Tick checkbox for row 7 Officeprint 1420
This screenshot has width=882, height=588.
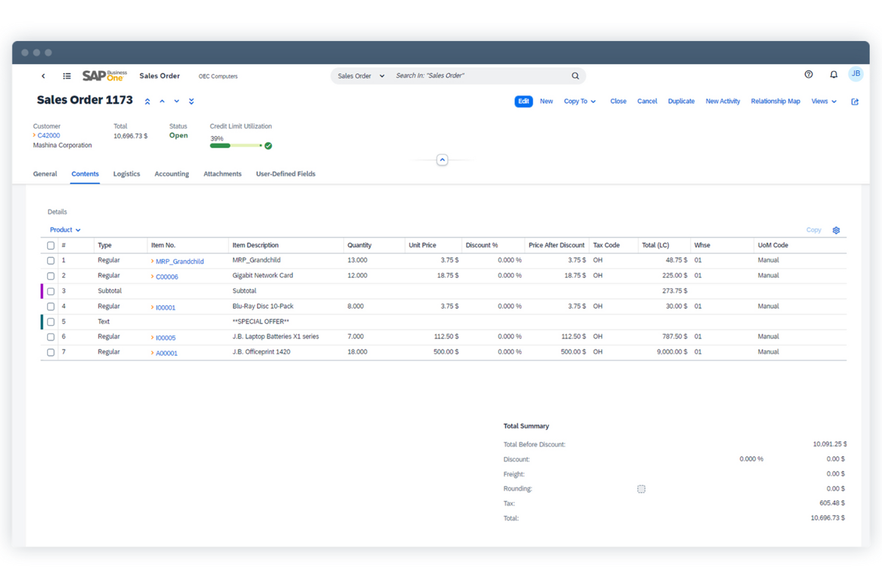tap(51, 353)
